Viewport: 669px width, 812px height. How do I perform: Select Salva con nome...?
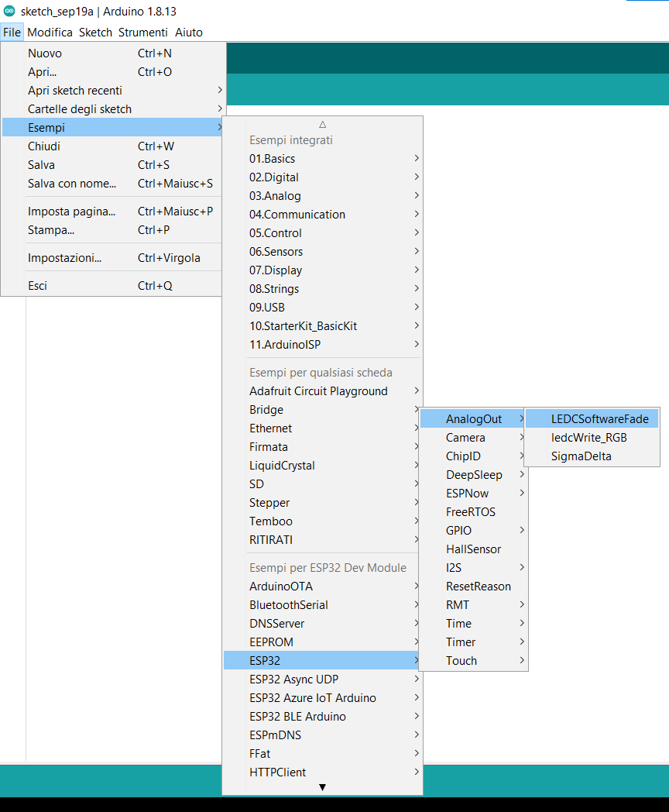(113, 184)
